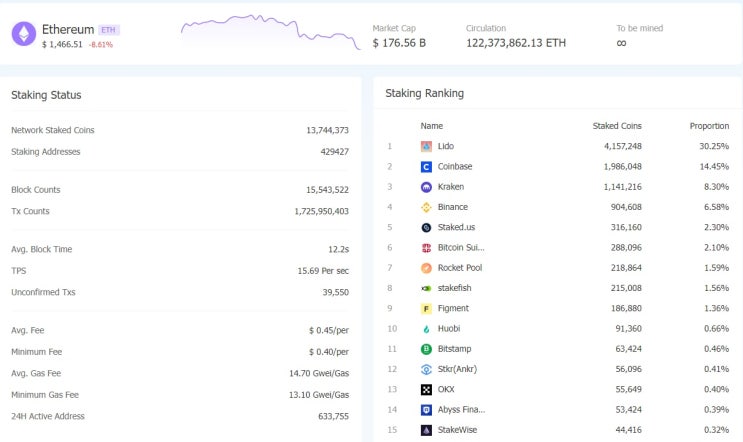Click the Bitcoin Sui... name

click(x=461, y=248)
